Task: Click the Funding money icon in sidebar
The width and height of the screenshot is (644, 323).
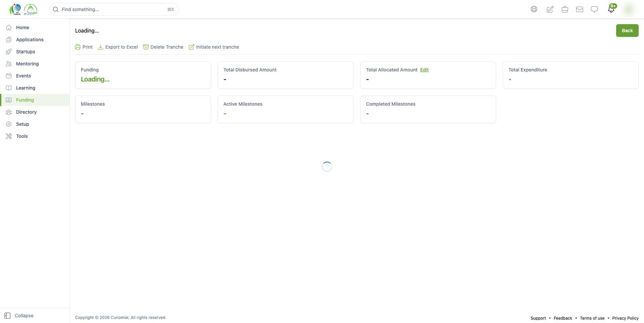Action: tap(9, 100)
